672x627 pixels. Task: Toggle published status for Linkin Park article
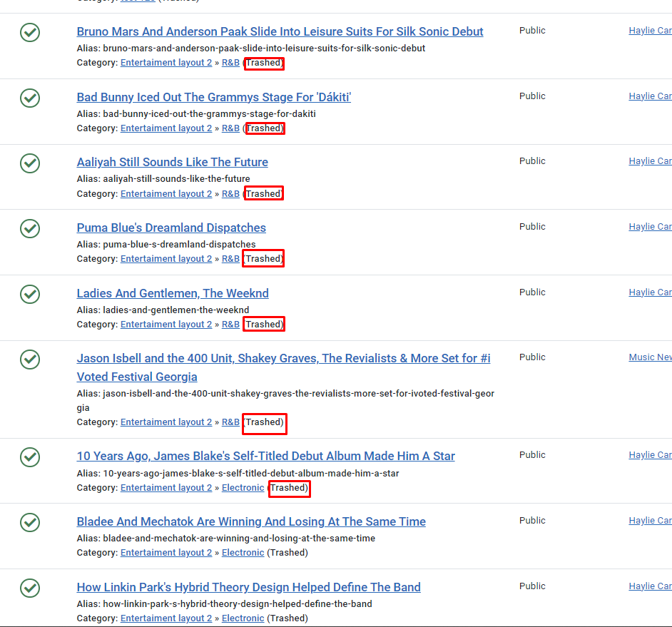(x=30, y=588)
